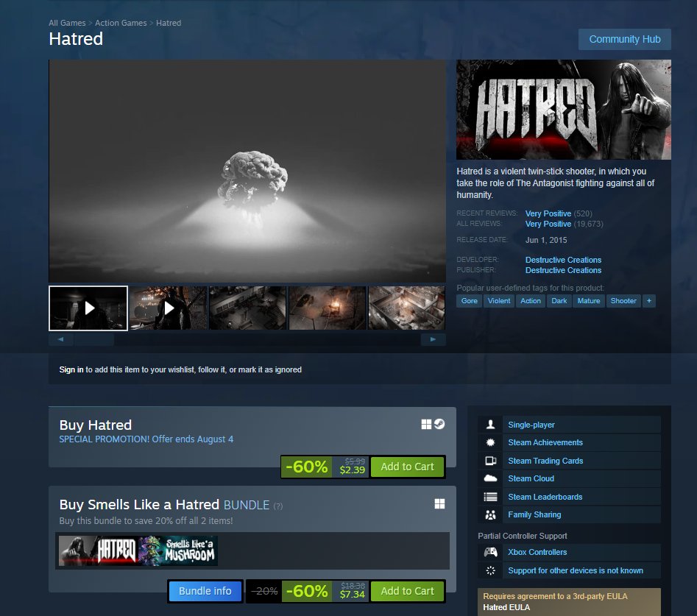
Task: Open recent reviews Very Positive link
Action: [548, 213]
